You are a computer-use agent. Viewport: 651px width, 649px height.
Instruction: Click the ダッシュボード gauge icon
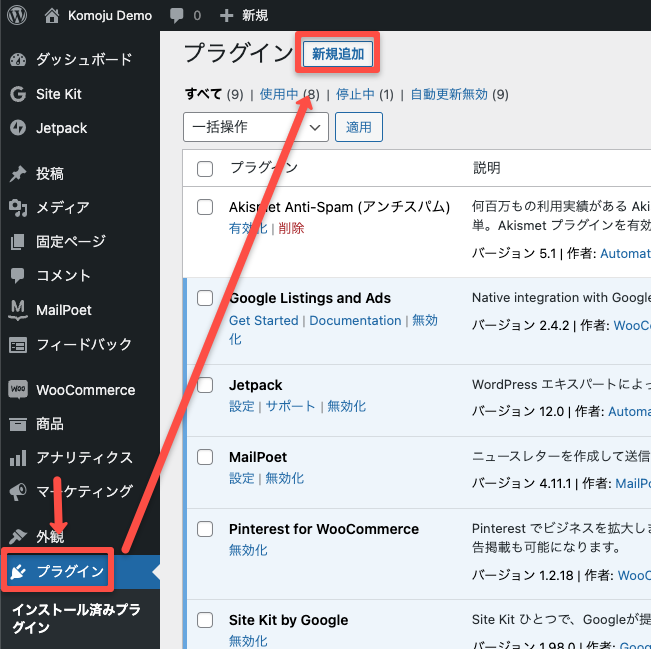(x=18, y=60)
